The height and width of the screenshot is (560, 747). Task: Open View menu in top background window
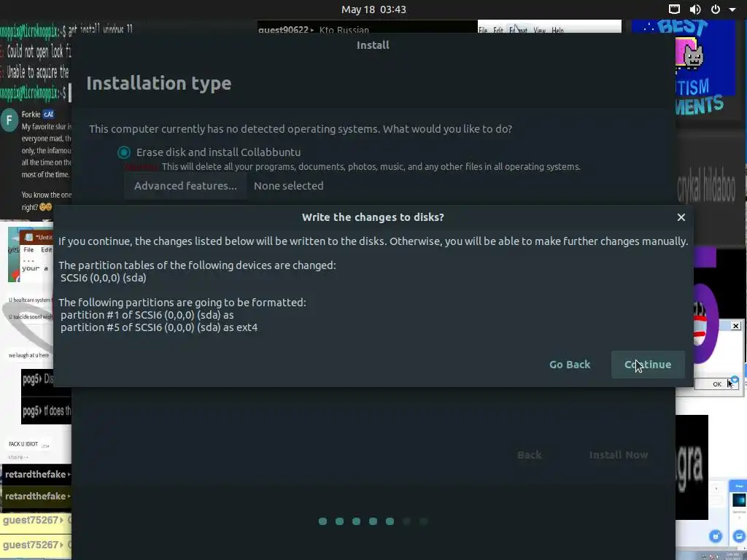coord(539,31)
